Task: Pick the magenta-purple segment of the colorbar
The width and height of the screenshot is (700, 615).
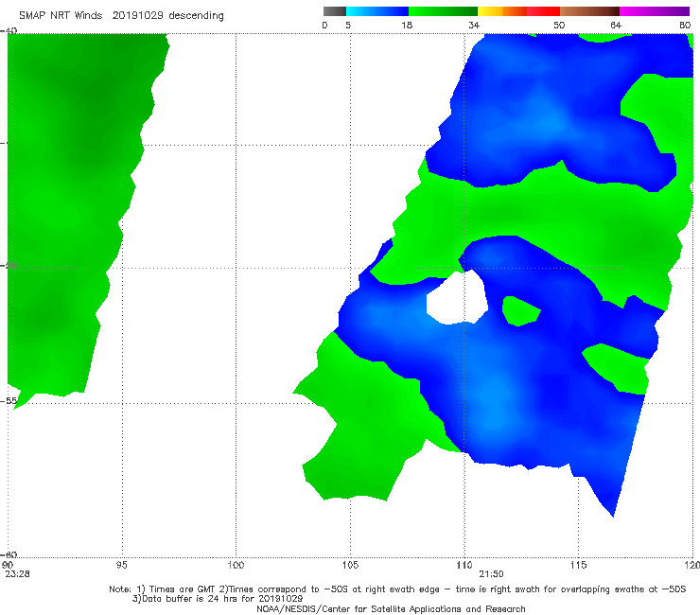Action: point(655,11)
